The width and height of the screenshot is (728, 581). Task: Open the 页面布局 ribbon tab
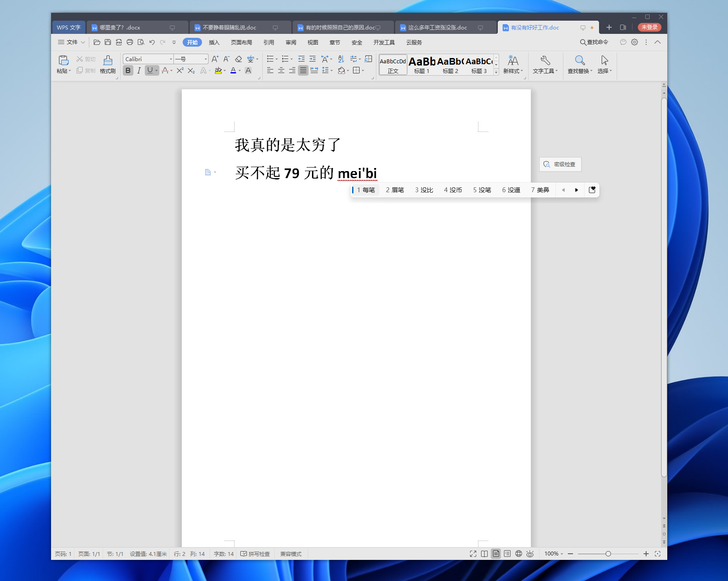[x=241, y=42]
